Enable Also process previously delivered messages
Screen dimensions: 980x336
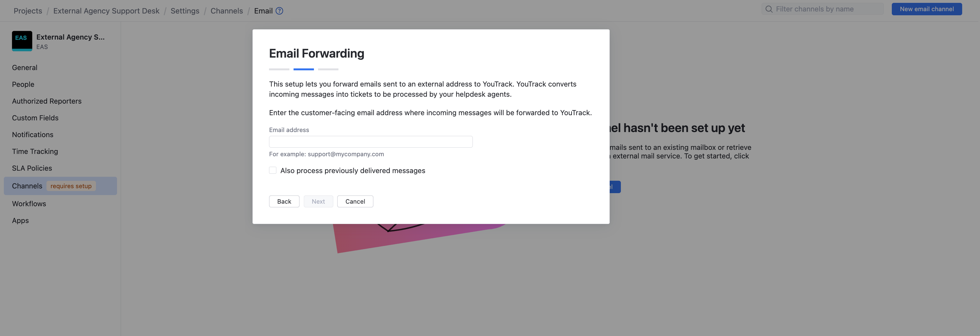273,170
